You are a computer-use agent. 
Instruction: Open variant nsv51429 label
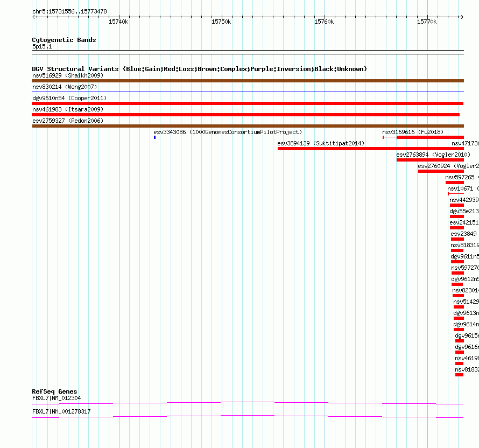coord(466,302)
